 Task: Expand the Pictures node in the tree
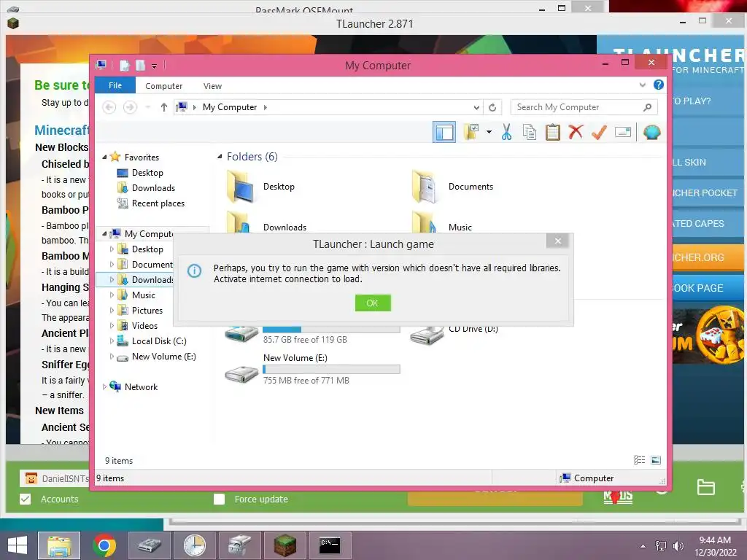pyautogui.click(x=112, y=311)
